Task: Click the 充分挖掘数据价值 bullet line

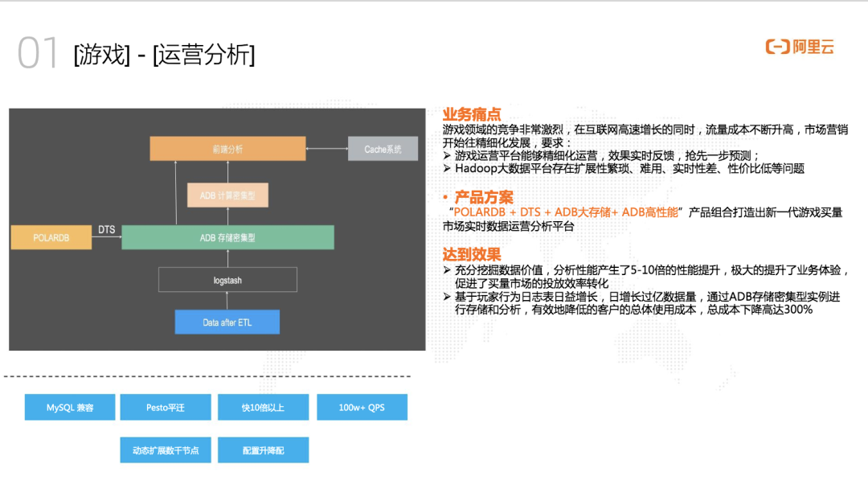Action: click(x=646, y=277)
